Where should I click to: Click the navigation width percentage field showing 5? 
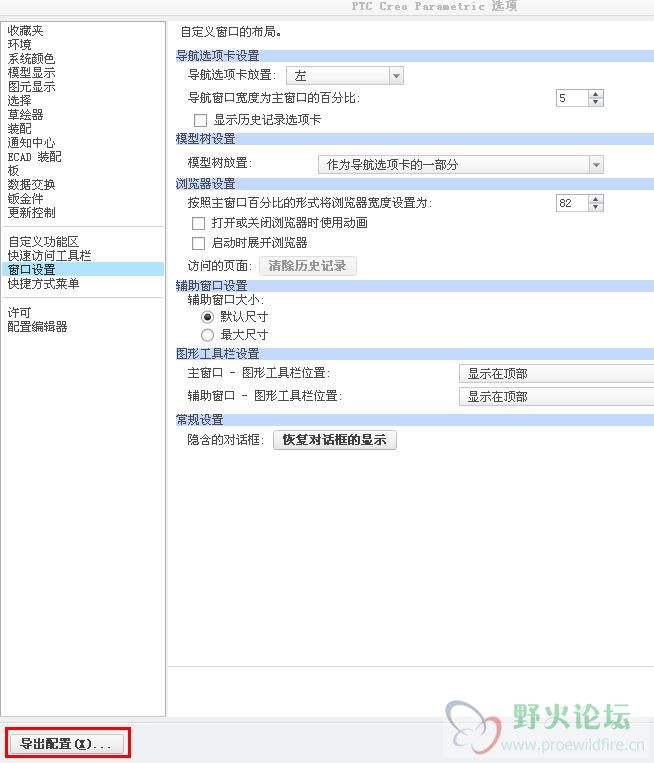coord(572,98)
